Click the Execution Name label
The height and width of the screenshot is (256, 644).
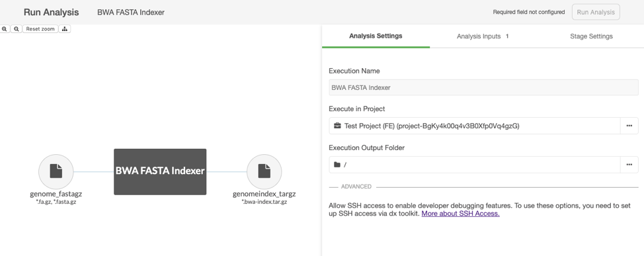click(354, 71)
